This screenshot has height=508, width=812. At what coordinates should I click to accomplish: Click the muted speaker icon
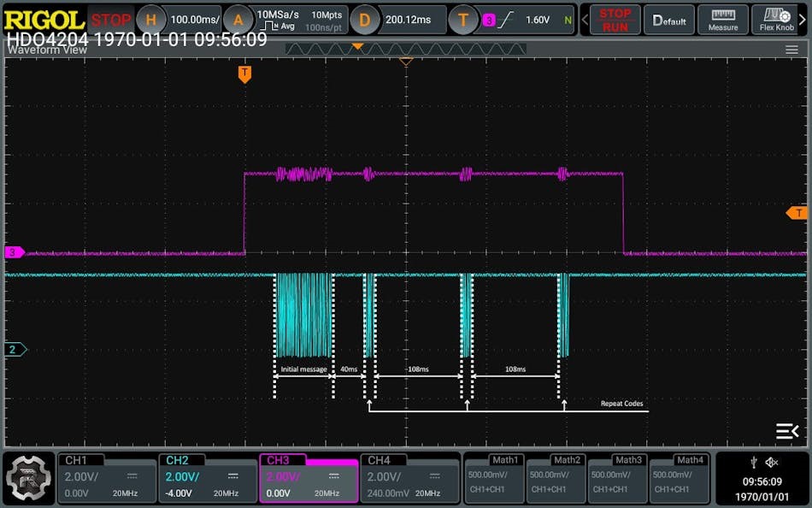tap(772, 462)
